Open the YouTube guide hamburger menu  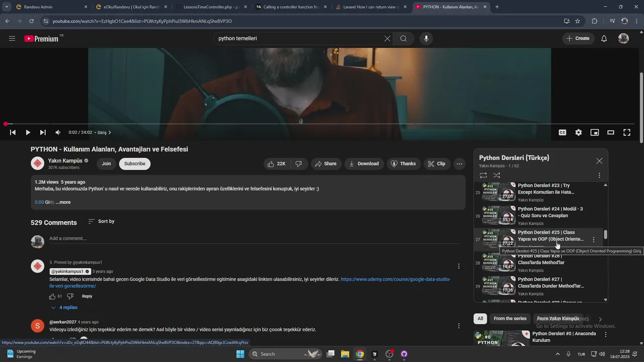tap(12, 39)
